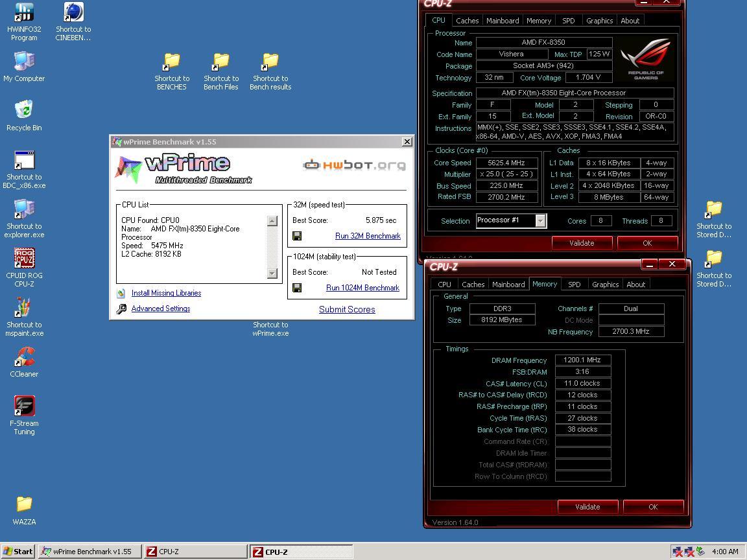Image resolution: width=747 pixels, height=560 pixels.
Task: Switch to Memory tab in top CPU-Z window
Action: tap(539, 21)
